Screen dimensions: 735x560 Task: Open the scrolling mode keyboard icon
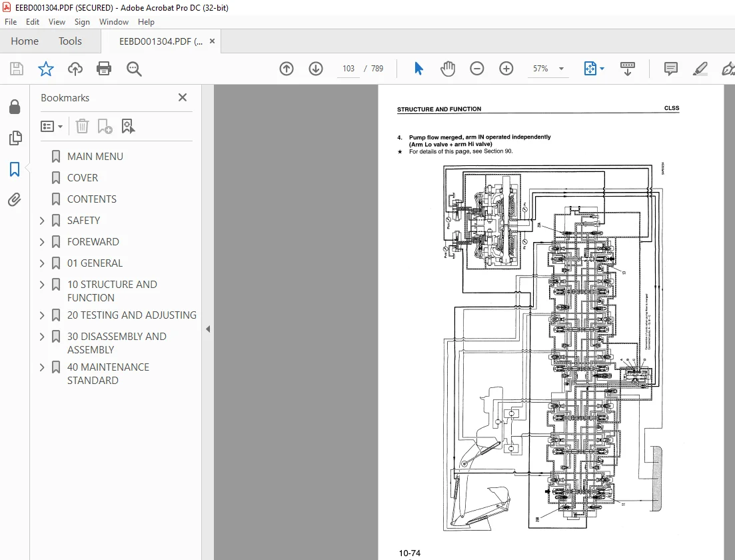pyautogui.click(x=627, y=69)
